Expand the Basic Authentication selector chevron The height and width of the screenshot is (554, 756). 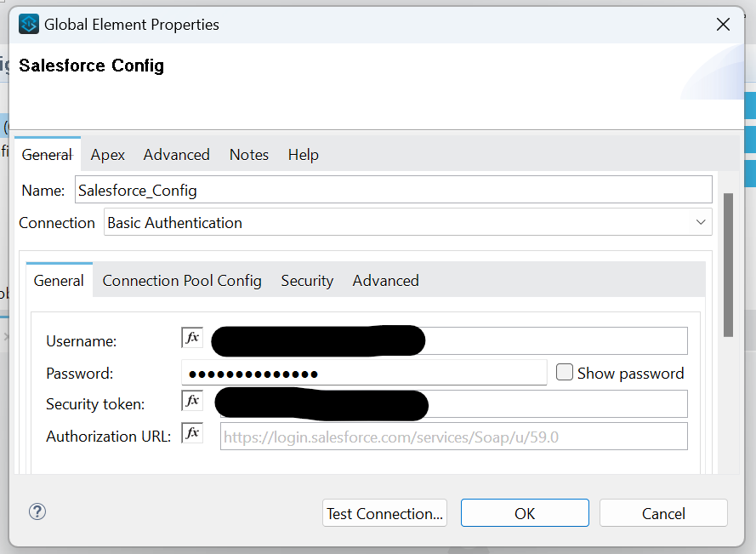tap(701, 222)
